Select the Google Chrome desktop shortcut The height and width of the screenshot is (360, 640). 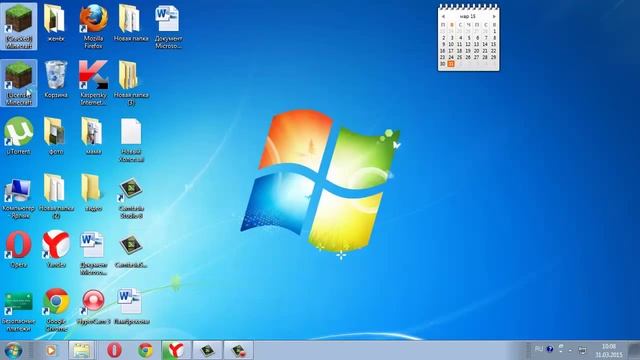click(x=56, y=309)
